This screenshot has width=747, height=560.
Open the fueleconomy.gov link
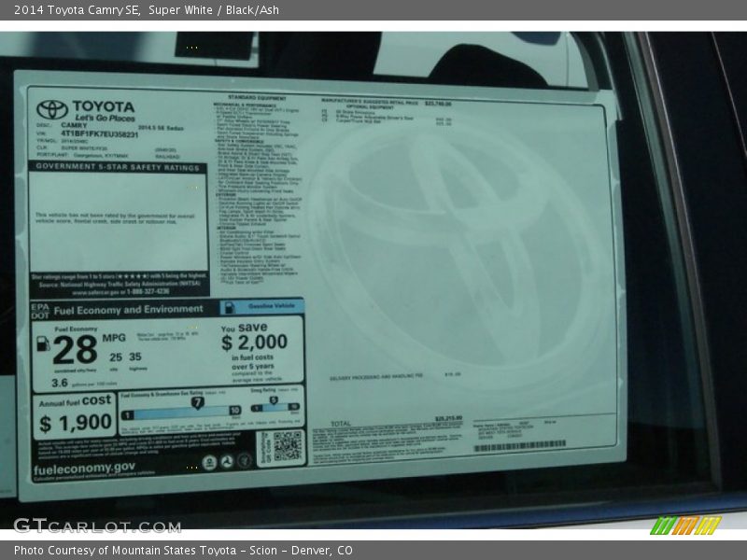(85, 467)
